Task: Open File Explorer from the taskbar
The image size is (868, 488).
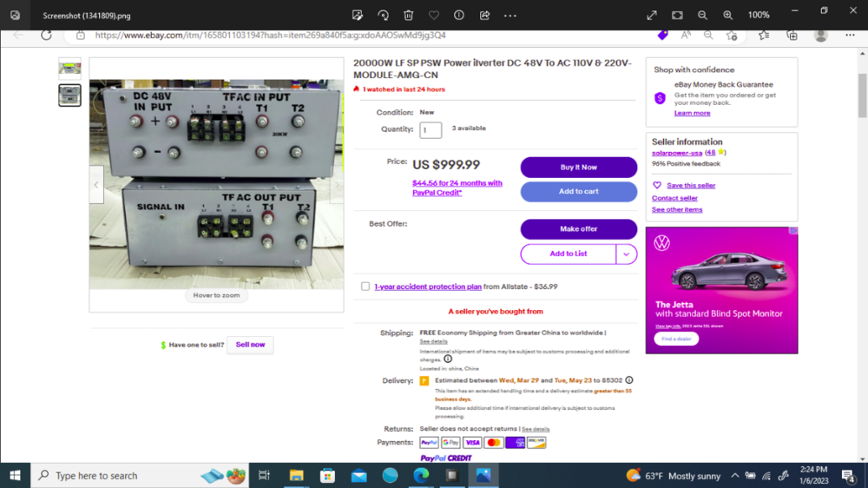Action: (x=297, y=475)
